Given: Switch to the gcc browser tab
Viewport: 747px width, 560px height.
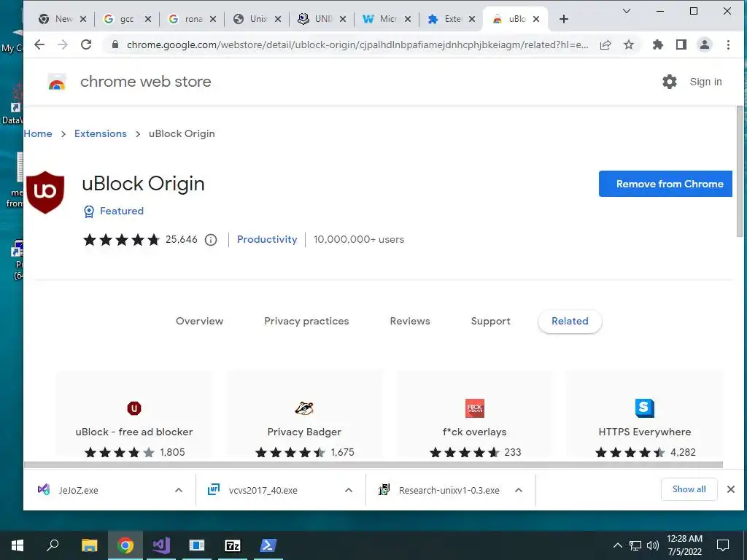Looking at the screenshot, I should click(127, 19).
